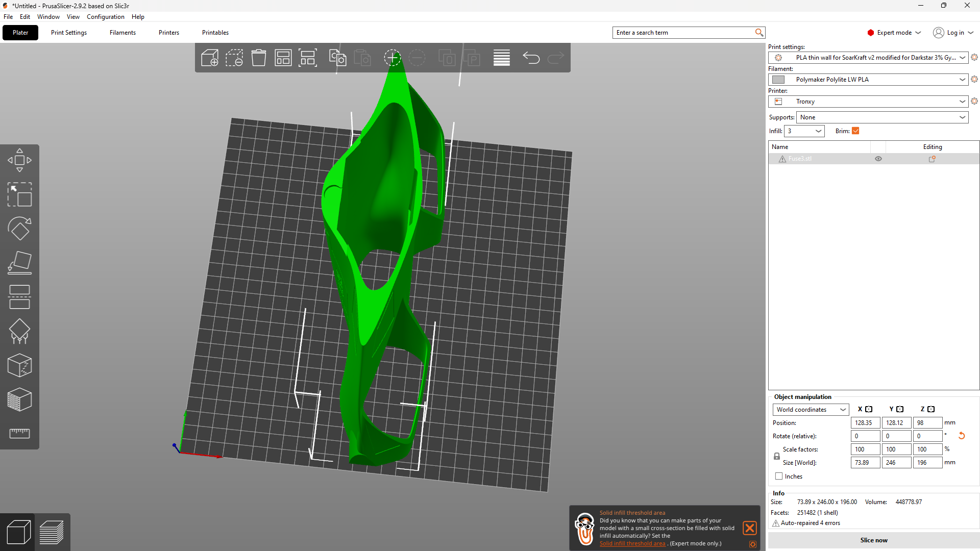Viewport: 980px width, 551px height.
Task: Expand the World coordinates dropdown
Action: (x=811, y=410)
